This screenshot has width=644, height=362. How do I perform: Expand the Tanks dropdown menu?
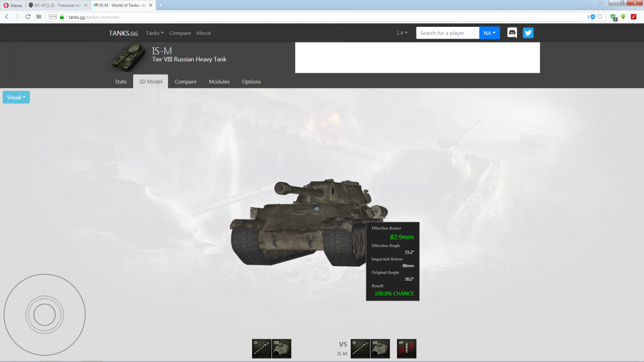(155, 33)
